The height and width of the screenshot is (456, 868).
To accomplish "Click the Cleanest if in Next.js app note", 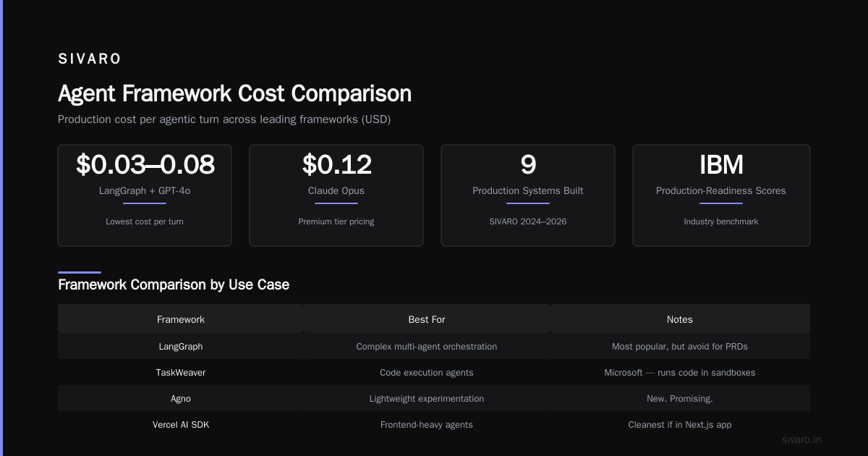I will coord(680,425).
